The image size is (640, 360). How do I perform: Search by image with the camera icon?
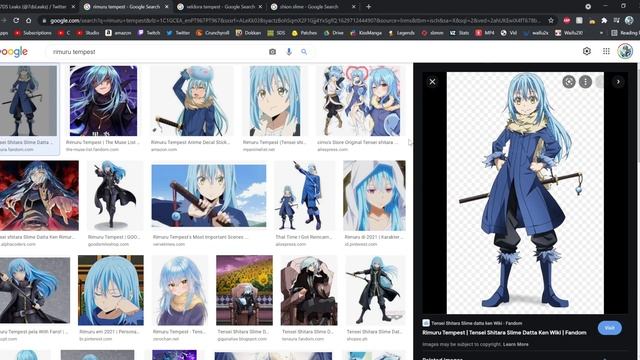click(x=272, y=52)
